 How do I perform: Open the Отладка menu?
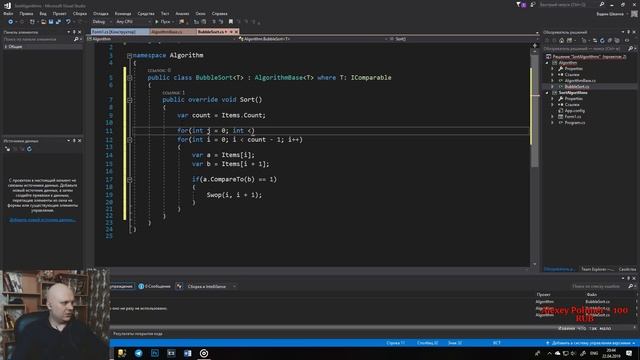[x=100, y=13]
